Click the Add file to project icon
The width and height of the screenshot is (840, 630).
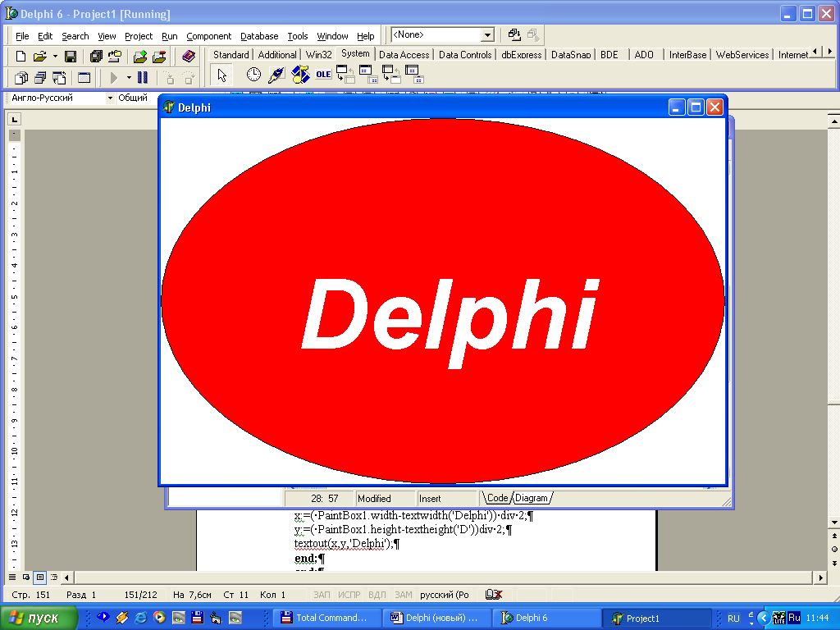point(140,56)
